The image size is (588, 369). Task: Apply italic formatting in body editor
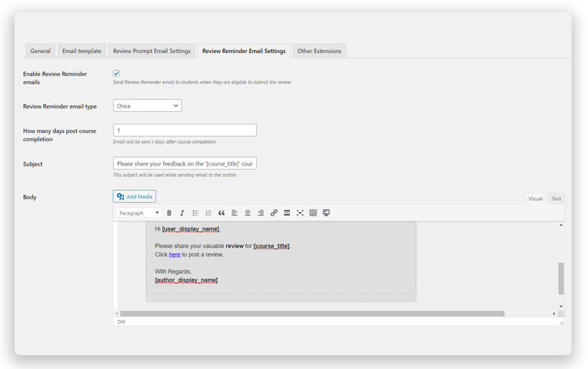click(x=182, y=213)
